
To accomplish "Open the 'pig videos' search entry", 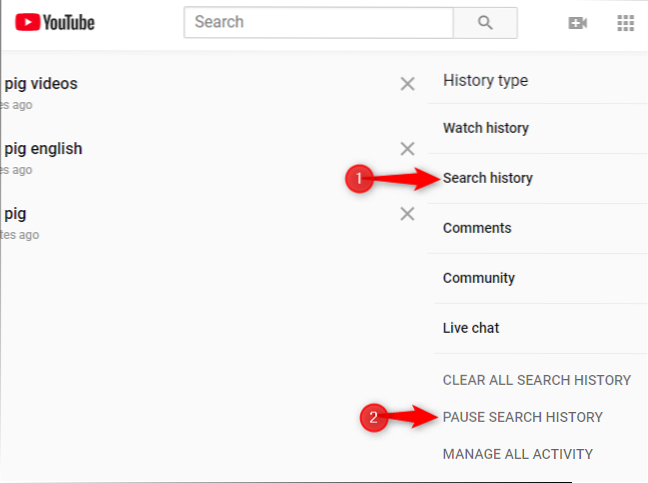I will tap(40, 84).
